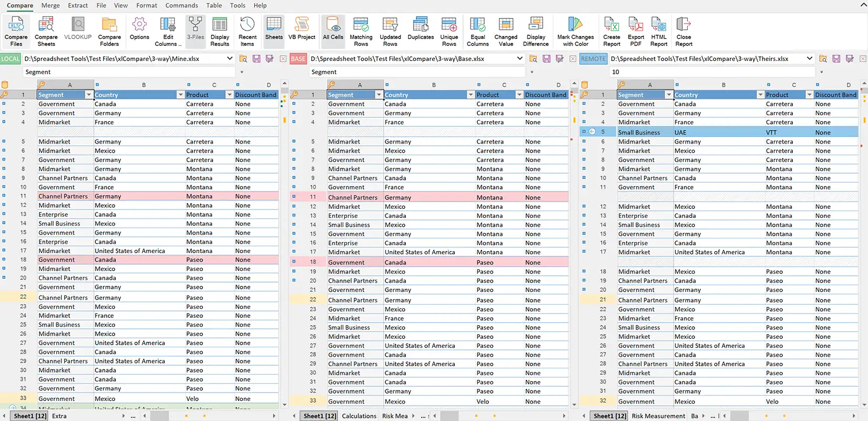The height and width of the screenshot is (421, 868).
Task: Save the REMOTE file Theirs.xlsx
Action: [836, 59]
